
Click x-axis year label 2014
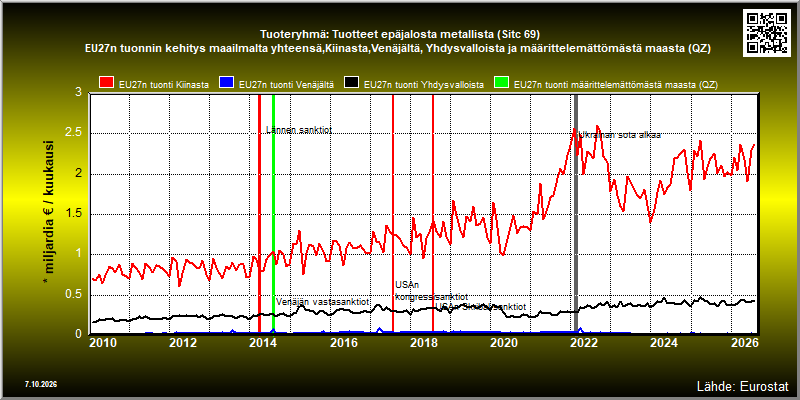(x=263, y=342)
